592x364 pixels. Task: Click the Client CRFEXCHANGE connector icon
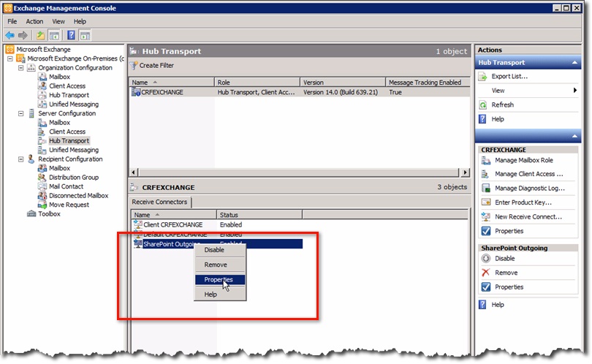(138, 224)
